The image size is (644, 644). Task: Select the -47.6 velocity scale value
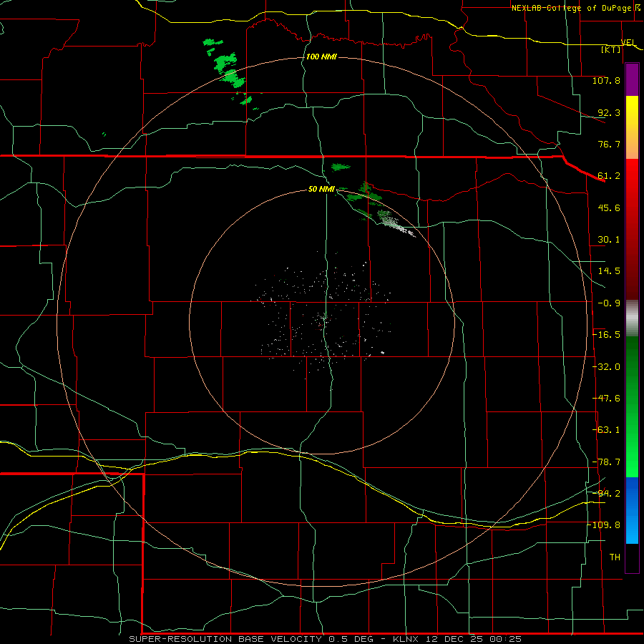(x=606, y=399)
